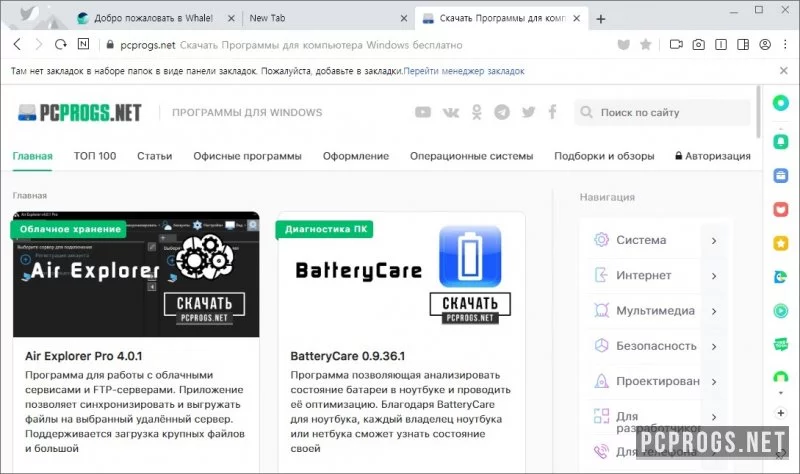Open a new tab with the plus button
Image resolution: width=800 pixels, height=474 pixels.
[x=601, y=19]
